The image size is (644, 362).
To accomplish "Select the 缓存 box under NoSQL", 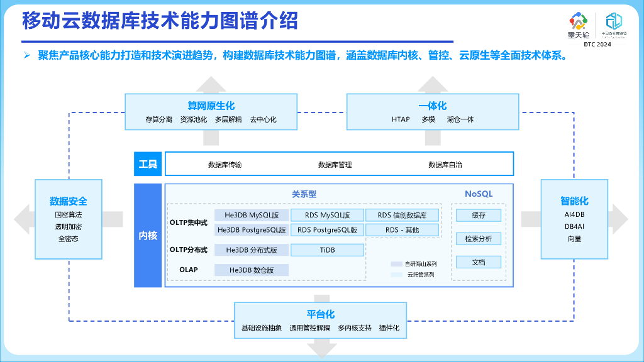I will click(478, 215).
